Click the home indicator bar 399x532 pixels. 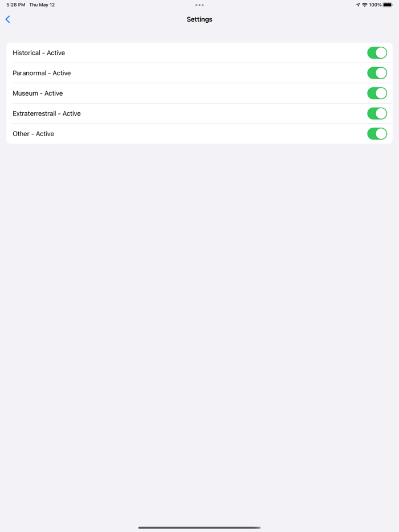pyautogui.click(x=199, y=527)
